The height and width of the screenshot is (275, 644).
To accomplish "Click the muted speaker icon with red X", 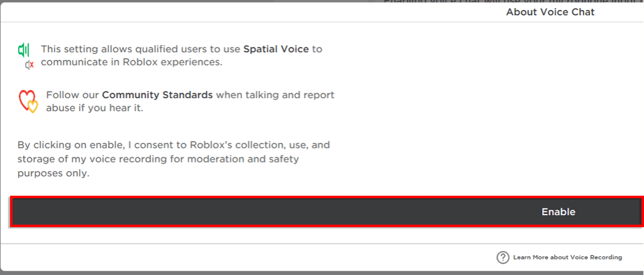I will (x=29, y=65).
